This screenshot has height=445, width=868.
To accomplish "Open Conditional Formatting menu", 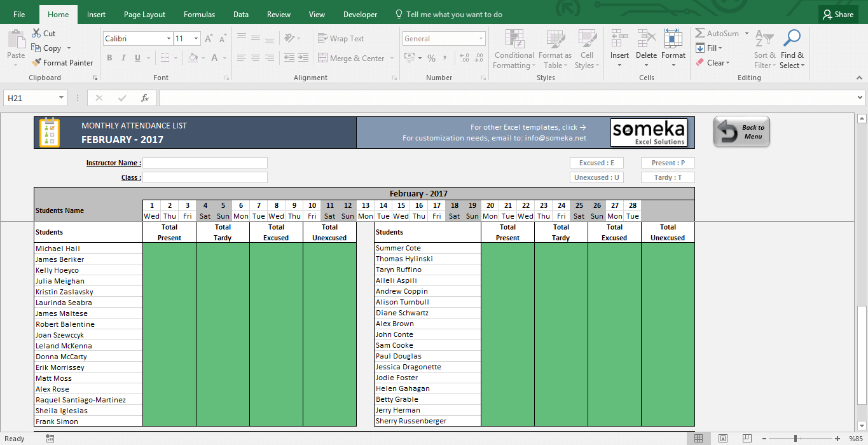I will 514,49.
